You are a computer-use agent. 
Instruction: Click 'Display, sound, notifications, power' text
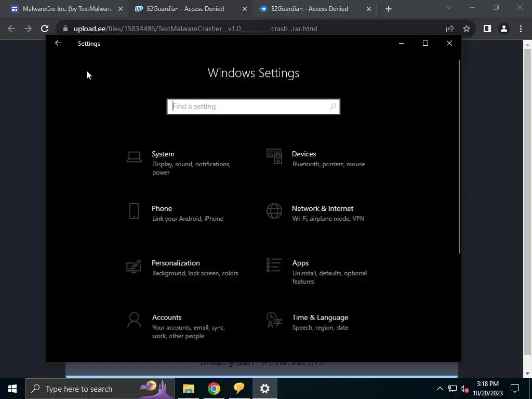tap(191, 168)
